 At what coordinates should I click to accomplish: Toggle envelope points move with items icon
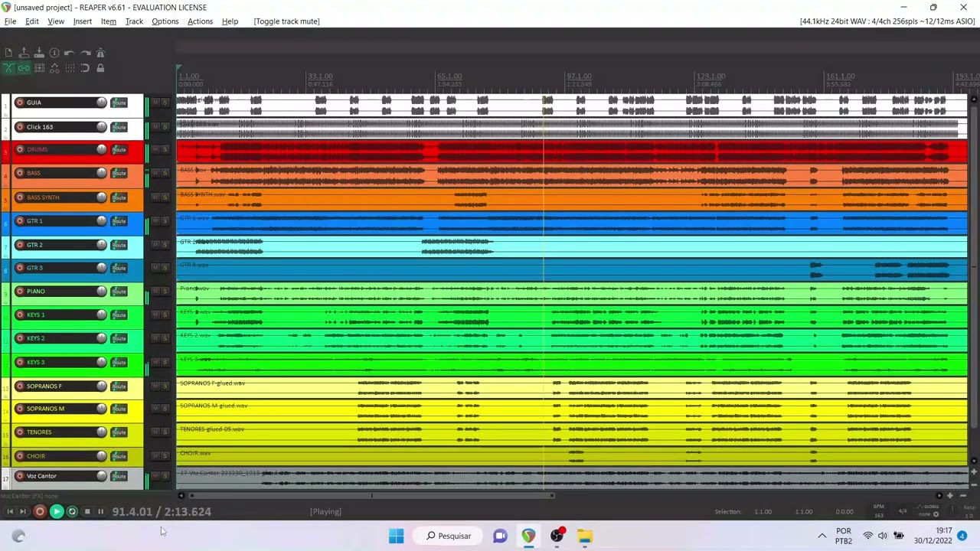click(54, 68)
